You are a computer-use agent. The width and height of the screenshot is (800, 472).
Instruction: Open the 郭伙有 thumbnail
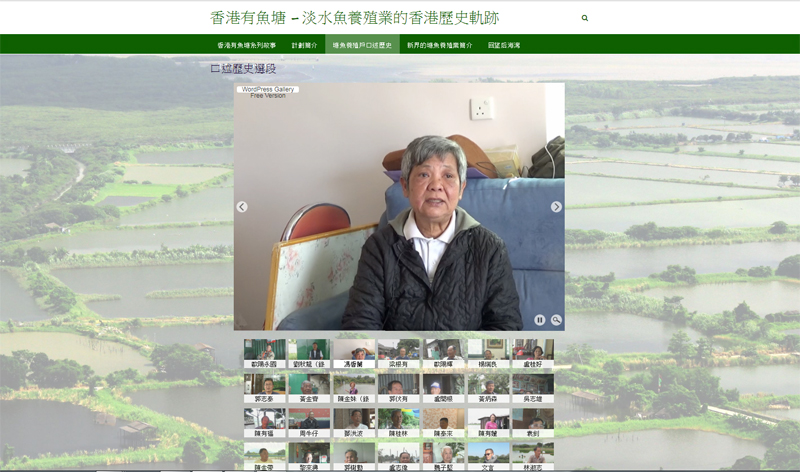(x=399, y=387)
